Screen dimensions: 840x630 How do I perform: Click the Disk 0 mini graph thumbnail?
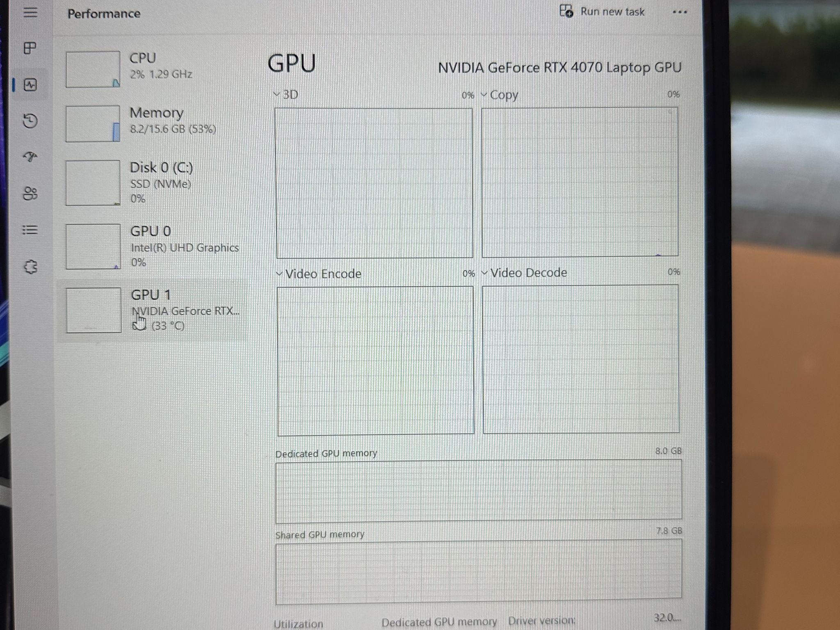93,183
